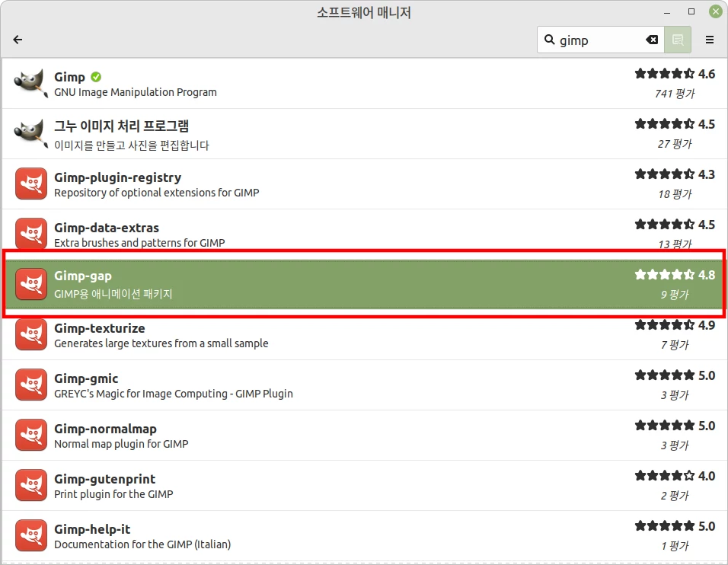The width and height of the screenshot is (728, 565).
Task: Click the 4.3 star rating for Gimp-plugin-registry
Action: (x=675, y=174)
